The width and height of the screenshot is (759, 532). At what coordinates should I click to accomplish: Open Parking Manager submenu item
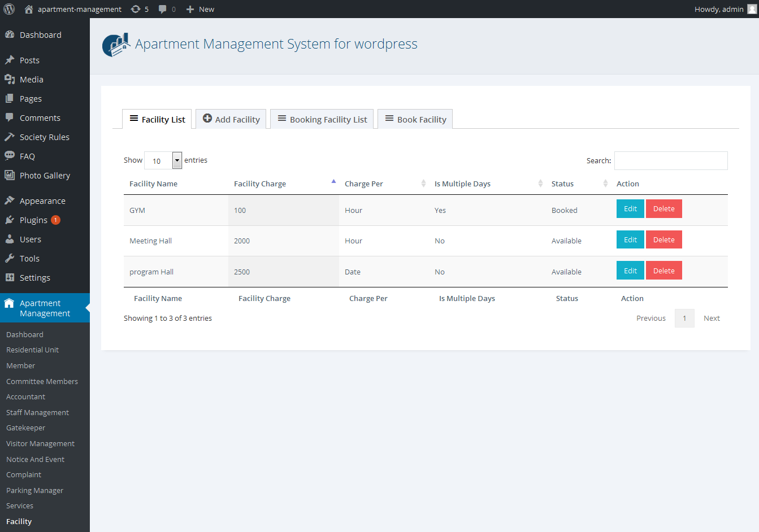click(x=34, y=491)
